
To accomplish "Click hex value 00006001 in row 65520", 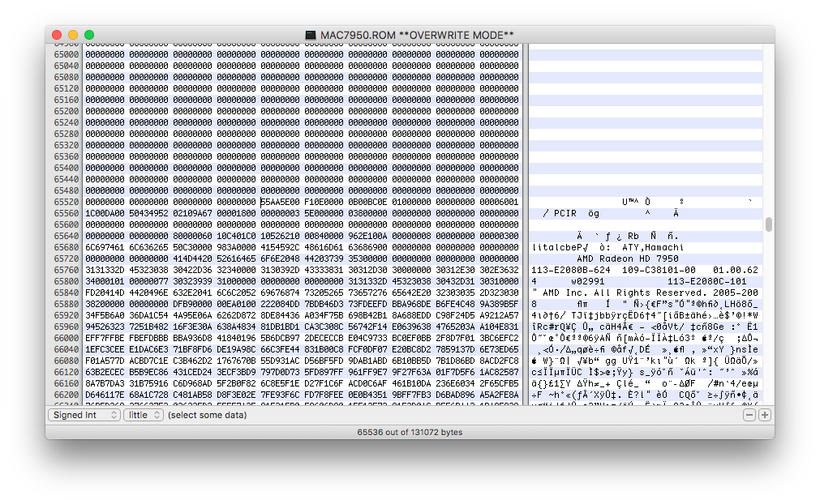I will (x=499, y=202).
